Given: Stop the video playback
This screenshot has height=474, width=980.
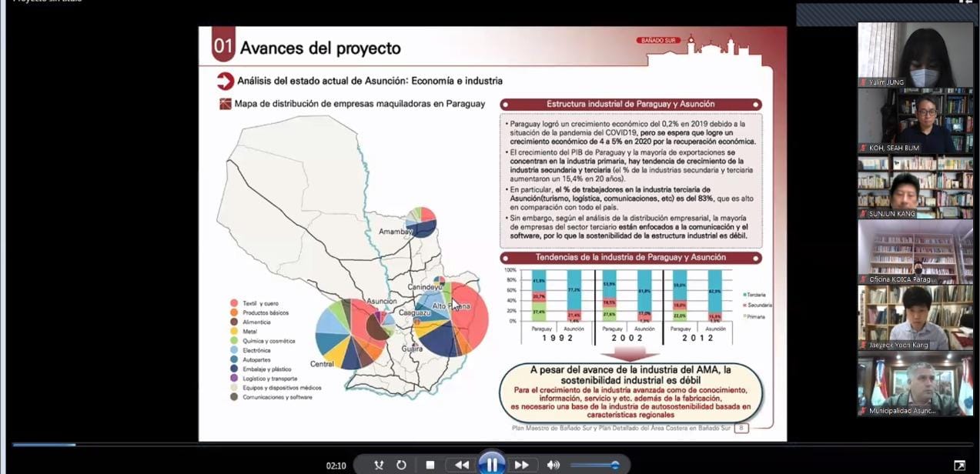Looking at the screenshot, I should pyautogui.click(x=430, y=465).
